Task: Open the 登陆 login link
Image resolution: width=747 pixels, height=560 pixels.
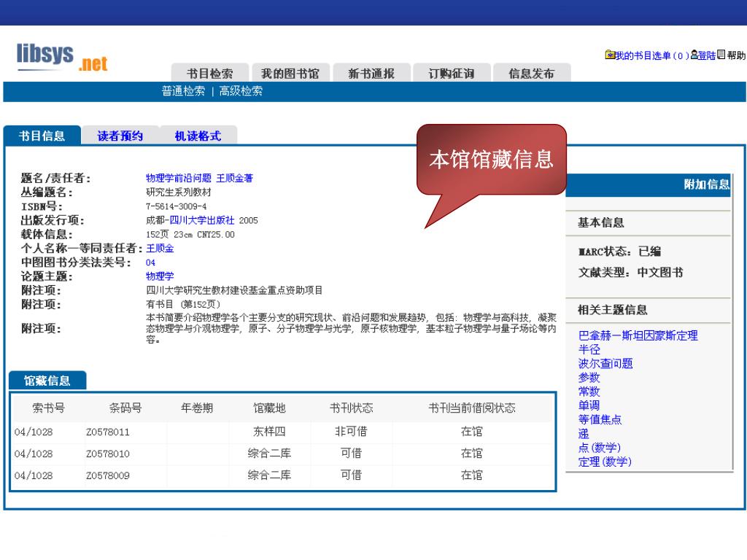Action: tap(707, 55)
